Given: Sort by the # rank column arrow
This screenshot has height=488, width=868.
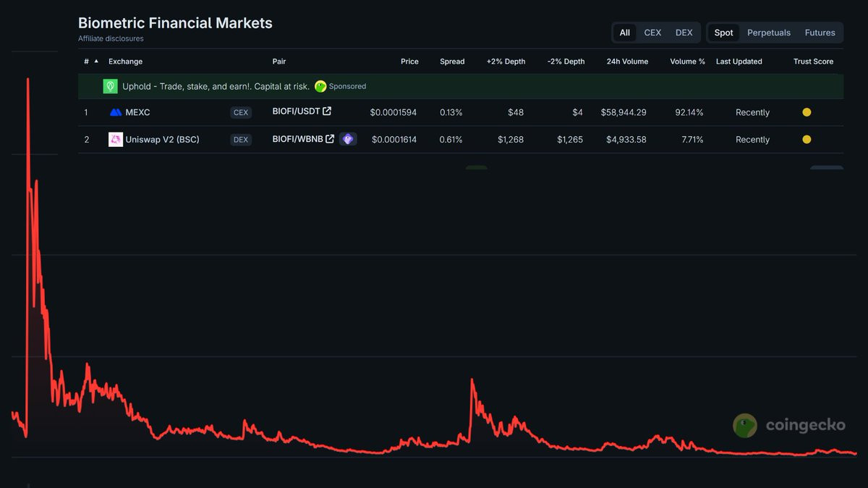Looking at the screenshot, I should (x=96, y=62).
